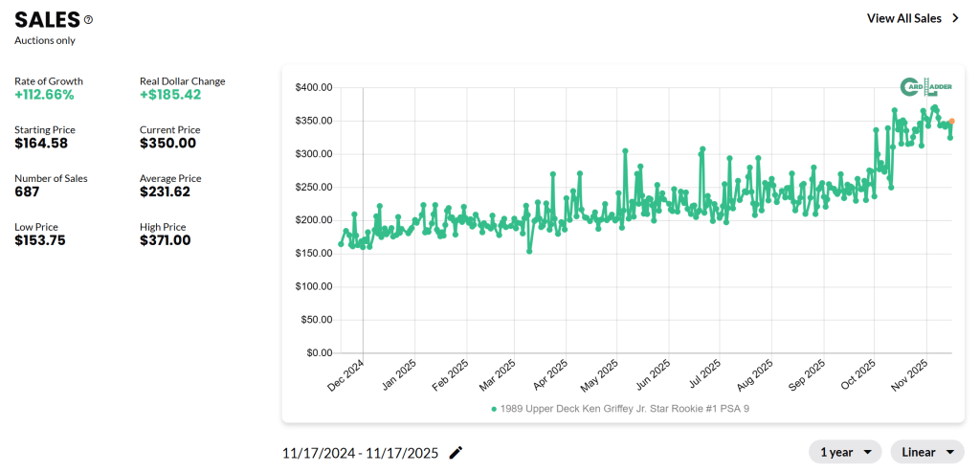The image size is (980, 473).
Task: Click the help icon beside SALES heading
Action: pyautogui.click(x=89, y=19)
